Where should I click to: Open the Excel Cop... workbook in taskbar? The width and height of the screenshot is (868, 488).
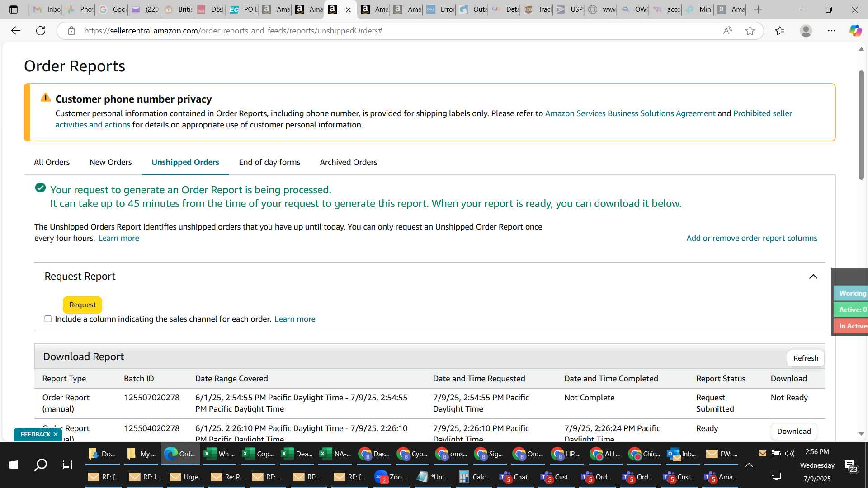pos(258,454)
